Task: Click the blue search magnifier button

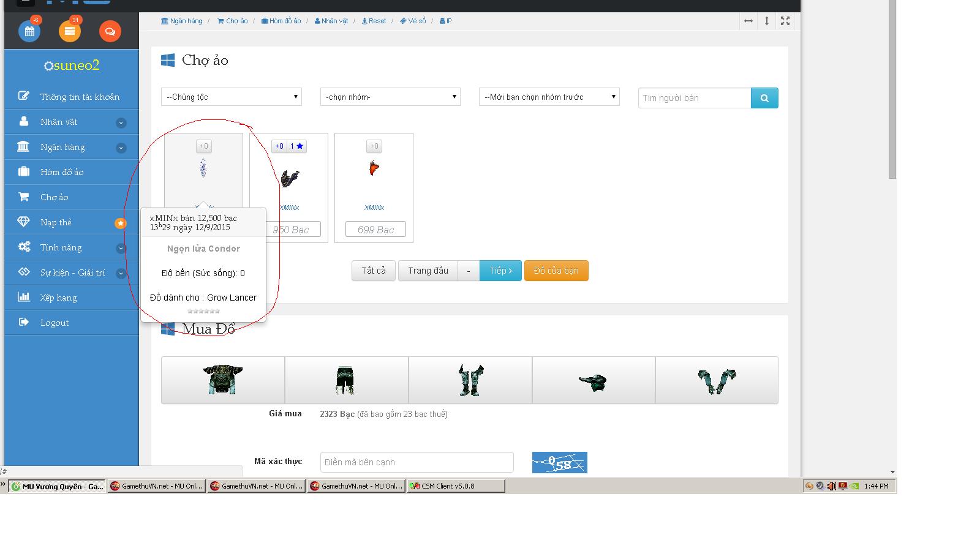Action: tap(764, 98)
